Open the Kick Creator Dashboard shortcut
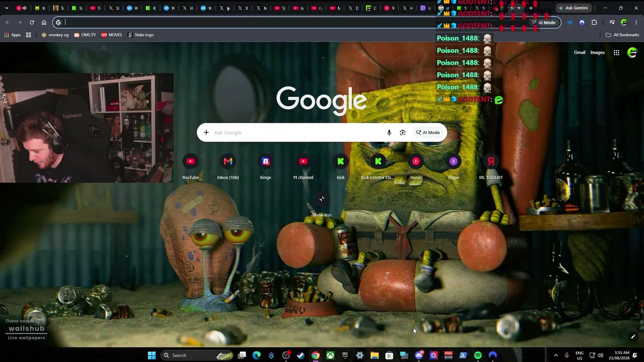The image size is (644, 362). 378,167
